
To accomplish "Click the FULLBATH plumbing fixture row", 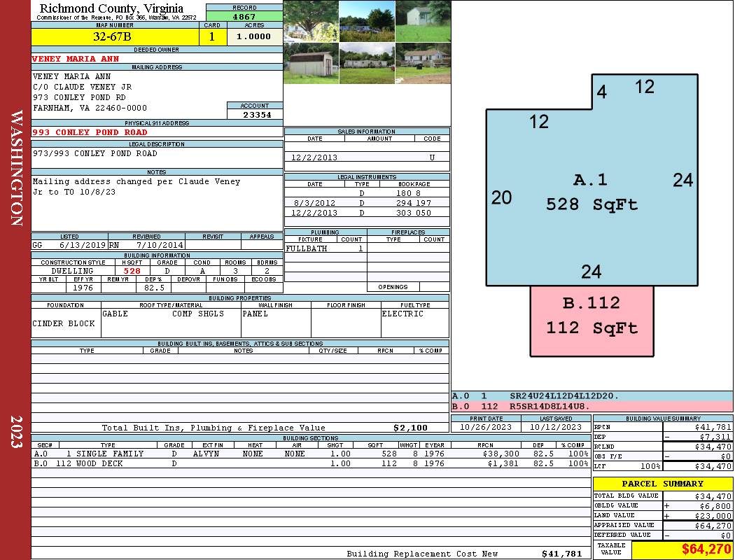I will click(x=325, y=248).
